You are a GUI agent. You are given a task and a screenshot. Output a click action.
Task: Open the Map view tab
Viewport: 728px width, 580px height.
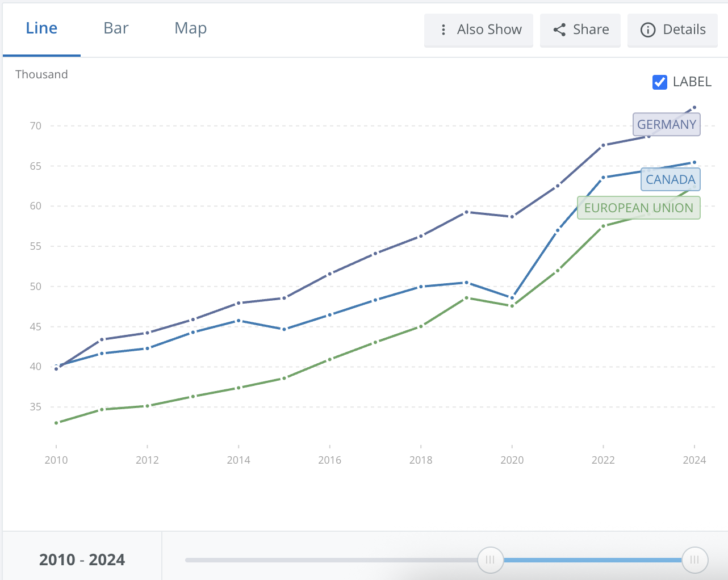coord(190,28)
